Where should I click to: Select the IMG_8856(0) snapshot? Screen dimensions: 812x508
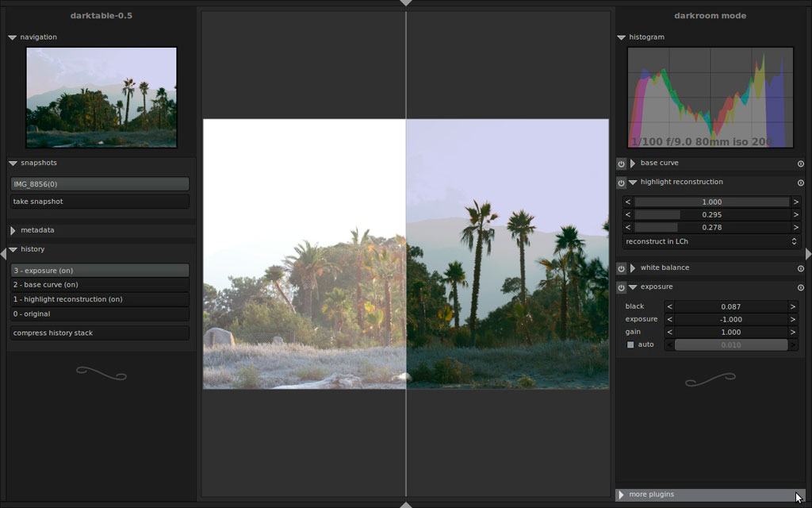click(99, 184)
